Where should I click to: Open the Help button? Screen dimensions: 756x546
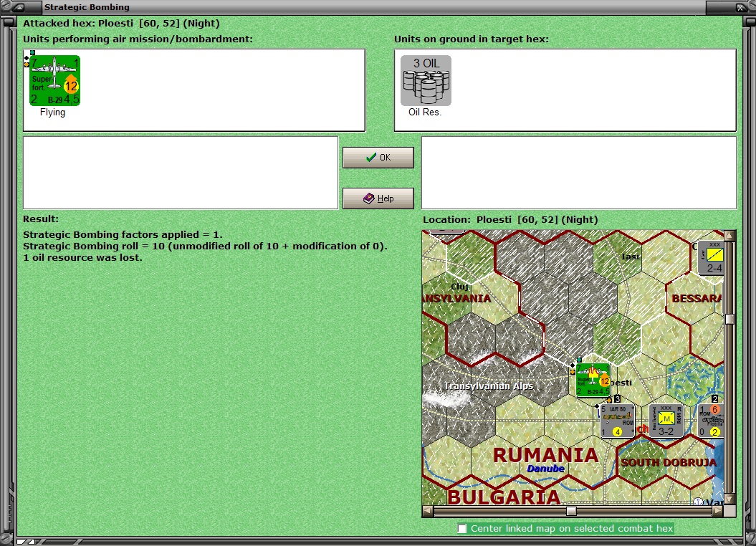(x=378, y=198)
